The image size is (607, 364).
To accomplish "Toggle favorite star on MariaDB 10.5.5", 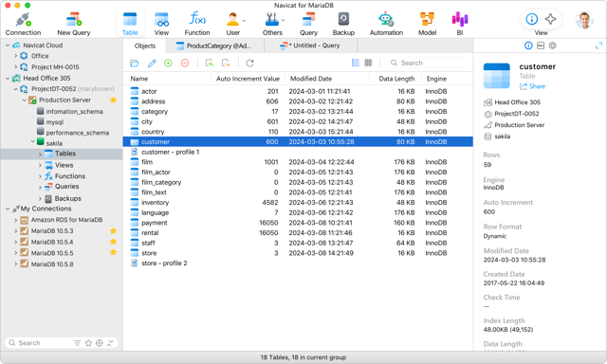I will click(113, 252).
